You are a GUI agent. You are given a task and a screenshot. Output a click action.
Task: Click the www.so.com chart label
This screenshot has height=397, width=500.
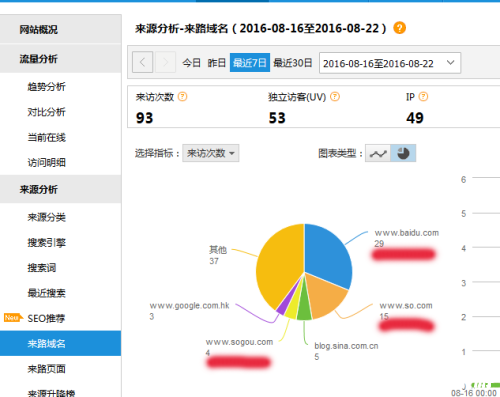(x=406, y=306)
